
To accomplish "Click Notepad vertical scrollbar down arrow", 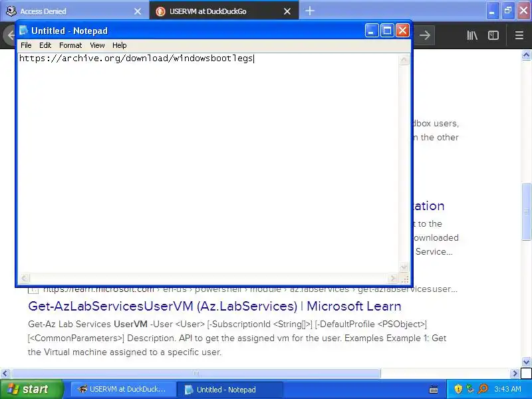I will [404, 267].
